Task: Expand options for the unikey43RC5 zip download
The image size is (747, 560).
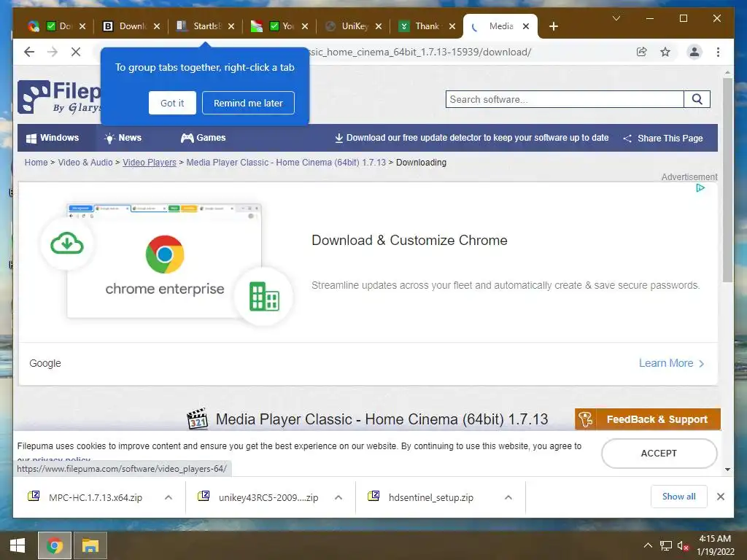Action: (338, 497)
